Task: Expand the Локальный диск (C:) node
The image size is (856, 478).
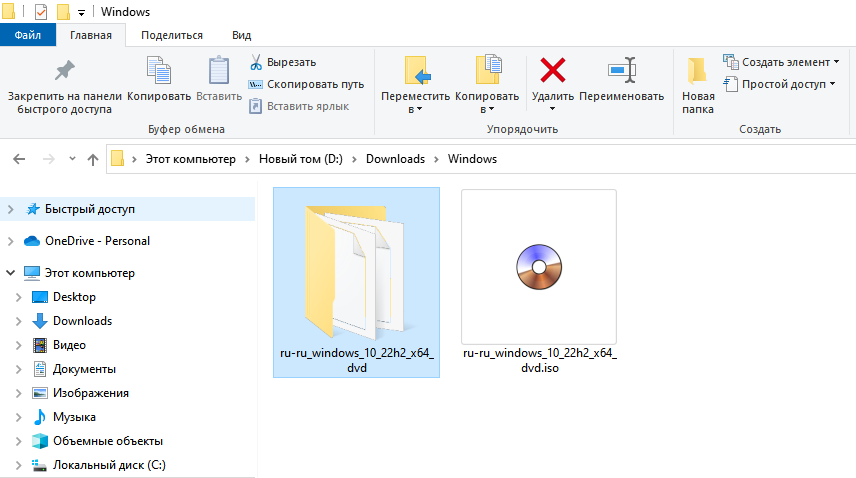Action: pyautogui.click(x=18, y=465)
